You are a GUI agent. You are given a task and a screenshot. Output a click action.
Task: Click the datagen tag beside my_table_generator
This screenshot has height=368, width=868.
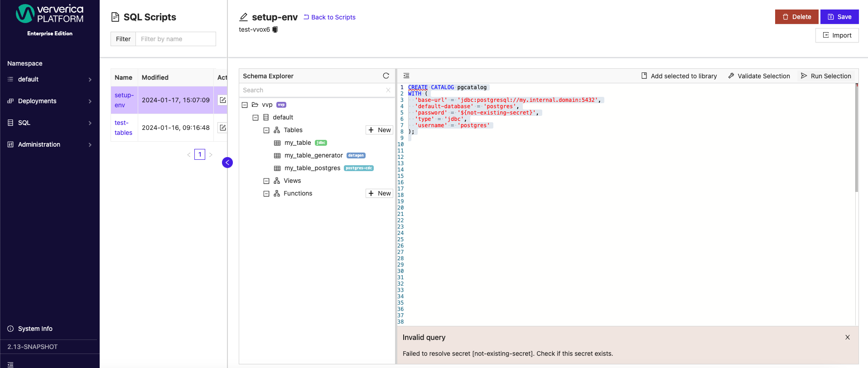(x=356, y=155)
